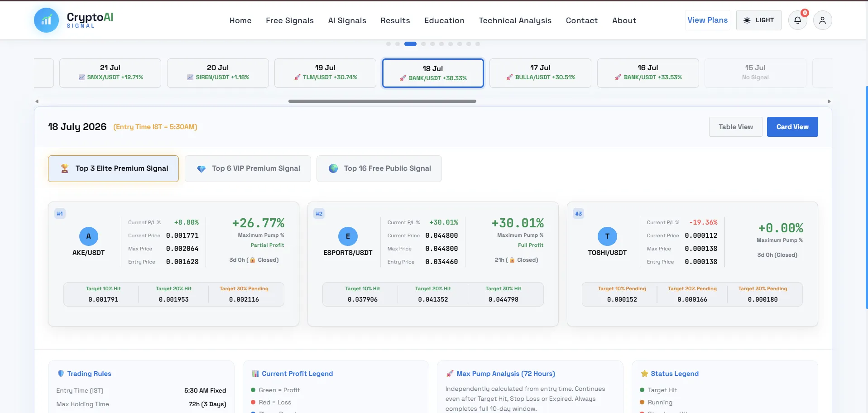Select the 16 Jul BANK/USDT date card
The width and height of the screenshot is (868, 413).
pyautogui.click(x=648, y=73)
